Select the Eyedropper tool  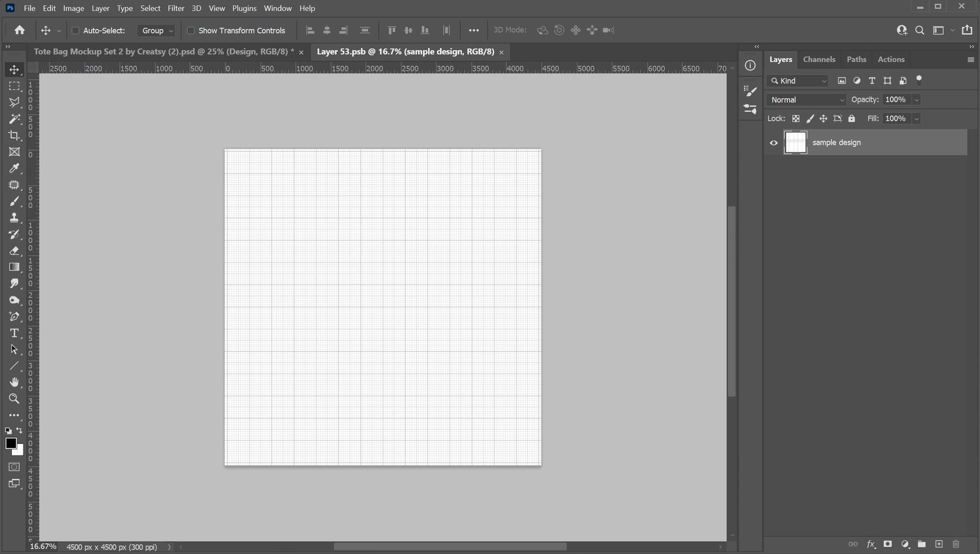(14, 168)
